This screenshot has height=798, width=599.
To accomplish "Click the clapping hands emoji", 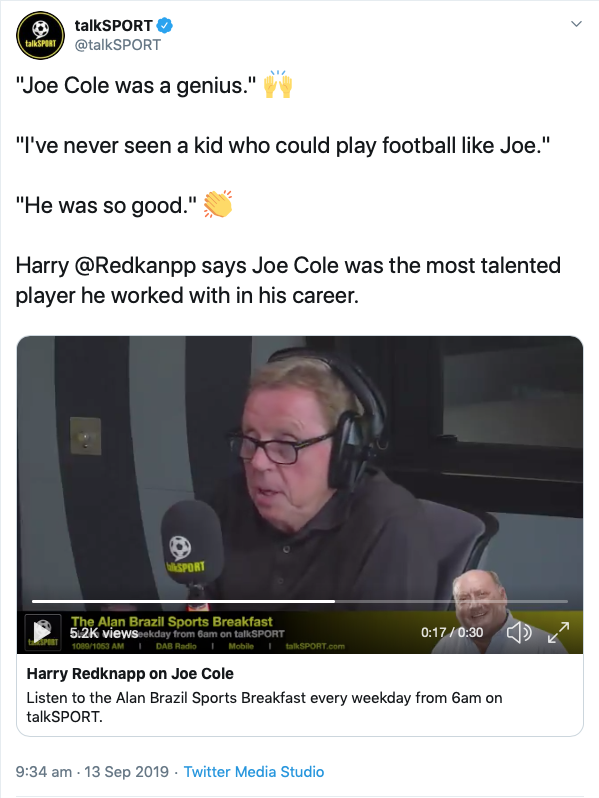I will click(218, 205).
